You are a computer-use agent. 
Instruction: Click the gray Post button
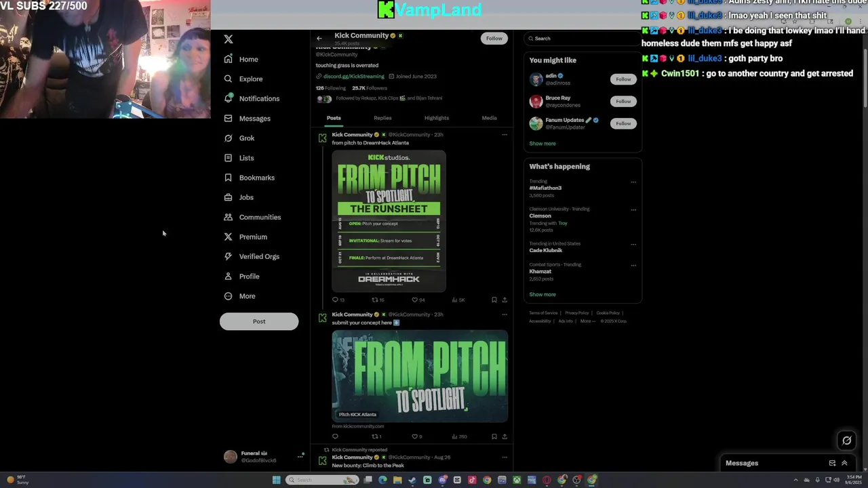coord(259,321)
